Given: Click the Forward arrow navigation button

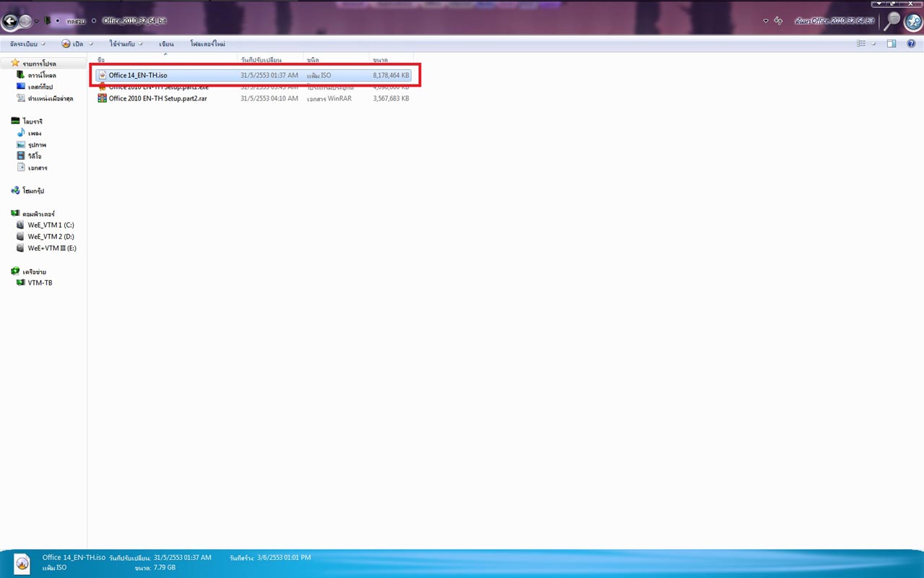Looking at the screenshot, I should pyautogui.click(x=25, y=21).
